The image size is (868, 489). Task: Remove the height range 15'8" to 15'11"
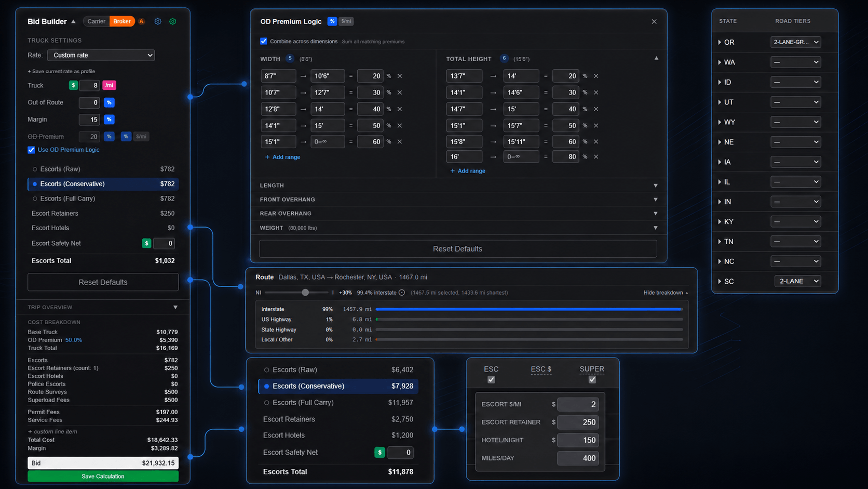[596, 141]
